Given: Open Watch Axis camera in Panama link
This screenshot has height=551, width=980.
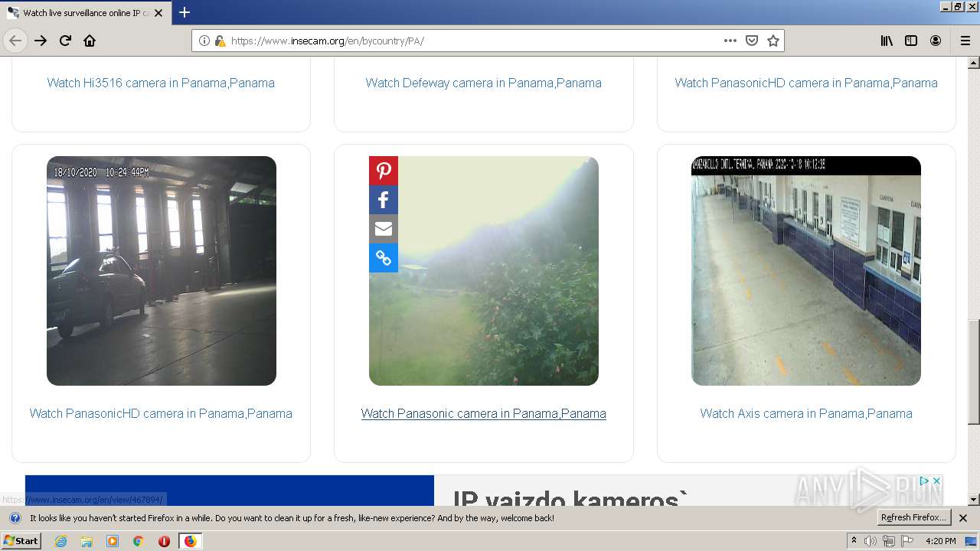Looking at the screenshot, I should (806, 413).
